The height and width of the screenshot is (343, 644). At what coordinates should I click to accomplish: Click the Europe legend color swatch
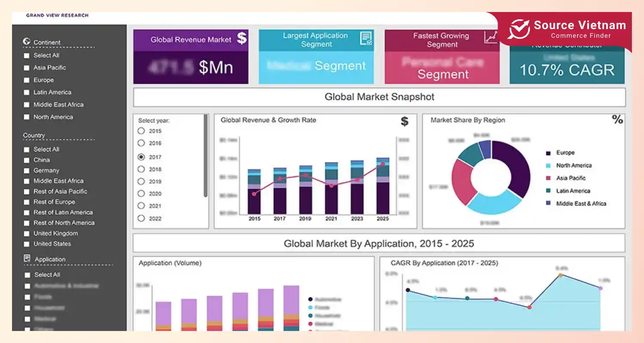tap(548, 153)
